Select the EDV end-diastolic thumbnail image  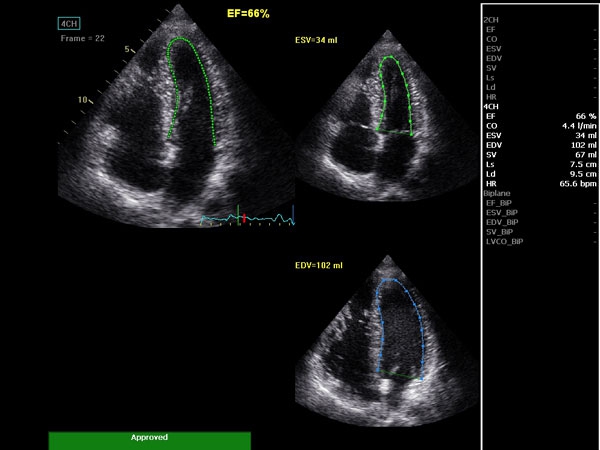tap(385, 330)
